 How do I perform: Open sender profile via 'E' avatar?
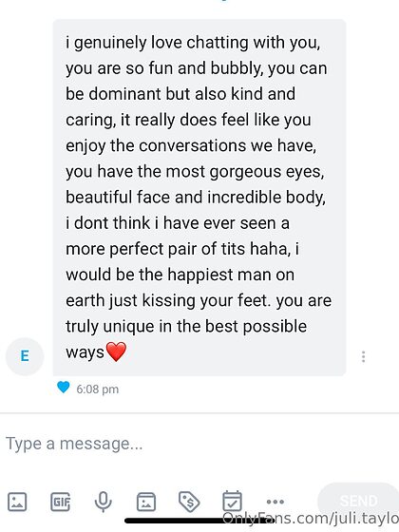point(25,356)
